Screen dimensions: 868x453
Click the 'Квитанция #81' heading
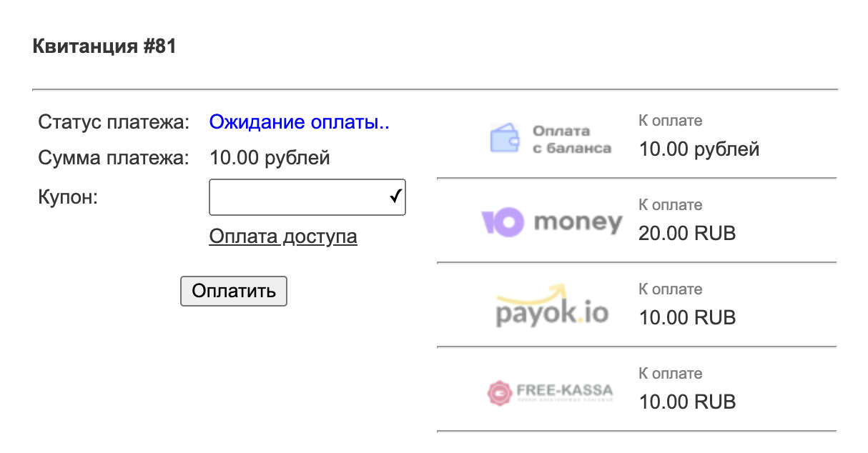pos(104,47)
